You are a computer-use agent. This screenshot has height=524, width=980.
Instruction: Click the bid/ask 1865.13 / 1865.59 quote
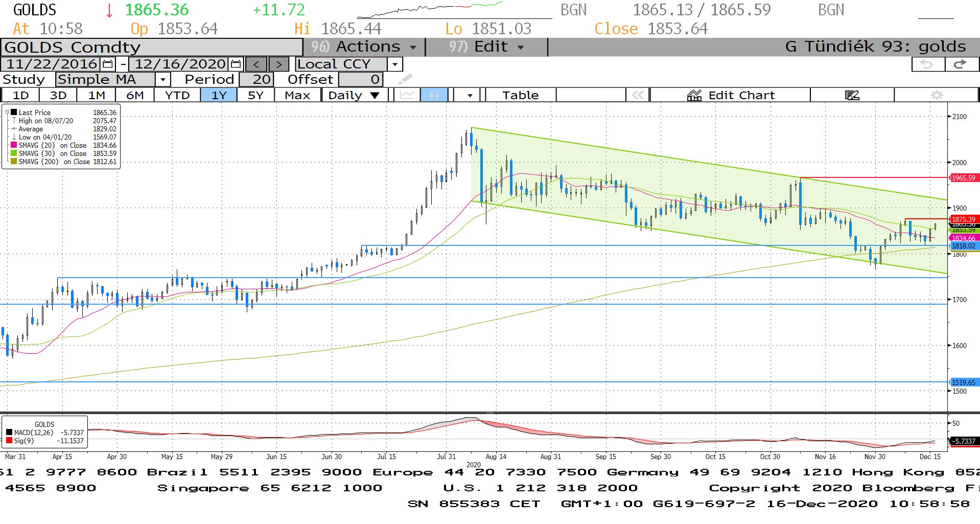[702, 10]
